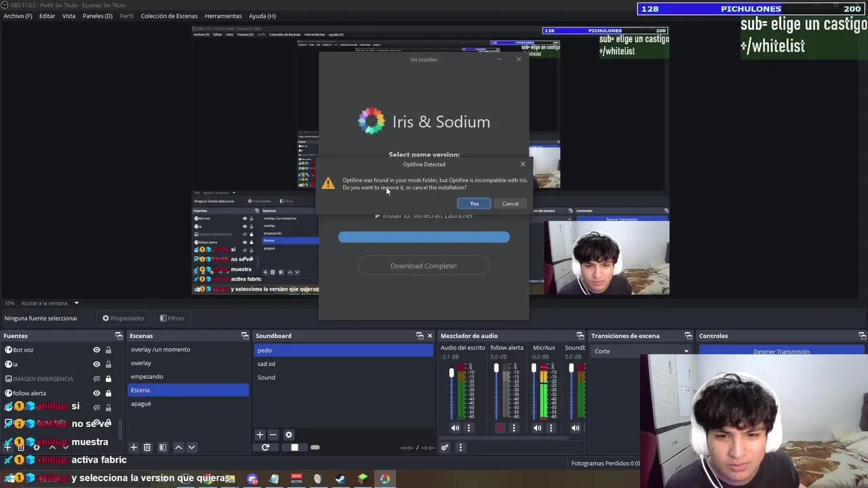Open Mic/Aux channel options dots
The height and width of the screenshot is (488, 868).
coord(551,428)
